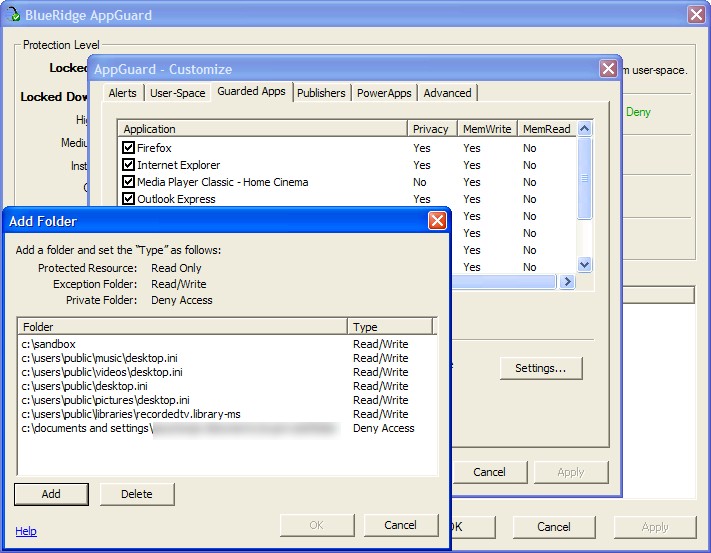Open the User-Space tab
This screenshot has width=711, height=553.
(177, 93)
